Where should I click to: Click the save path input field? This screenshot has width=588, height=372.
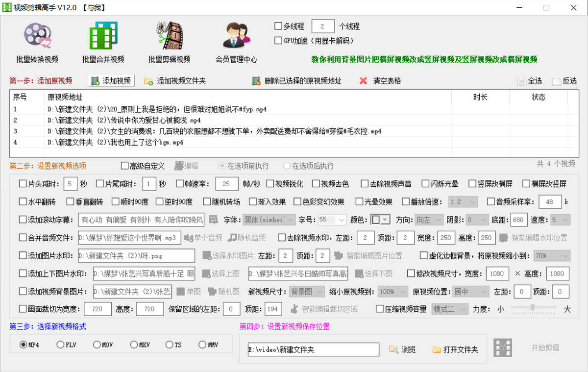click(x=314, y=349)
